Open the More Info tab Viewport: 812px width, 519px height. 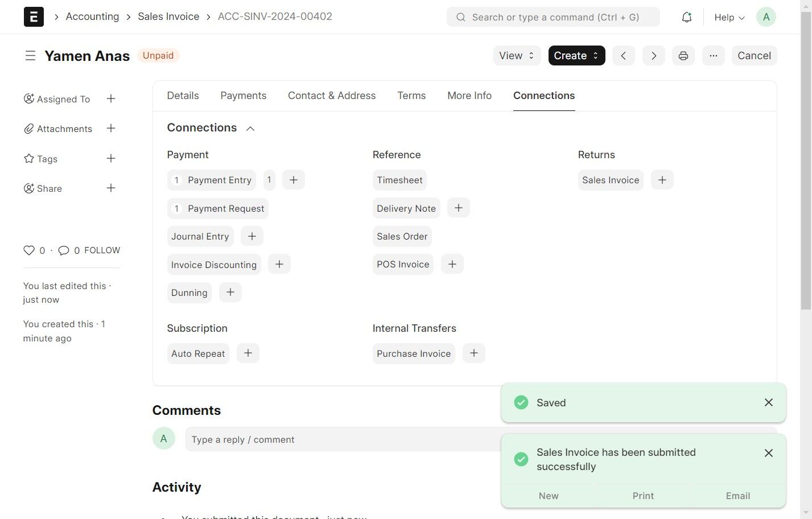pos(469,96)
